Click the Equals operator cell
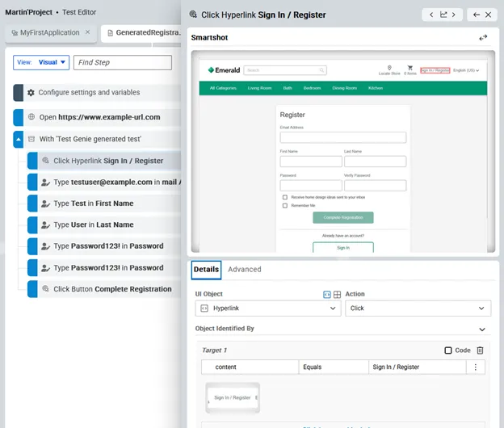Screen dimensions: 504x428 click(334, 367)
